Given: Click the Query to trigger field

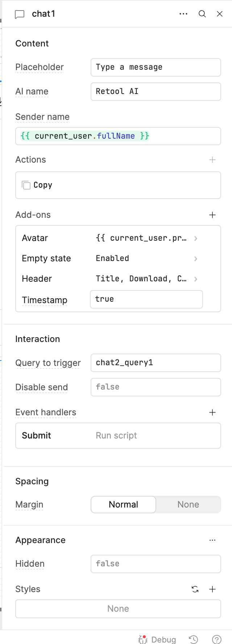Looking at the screenshot, I should coord(156,363).
